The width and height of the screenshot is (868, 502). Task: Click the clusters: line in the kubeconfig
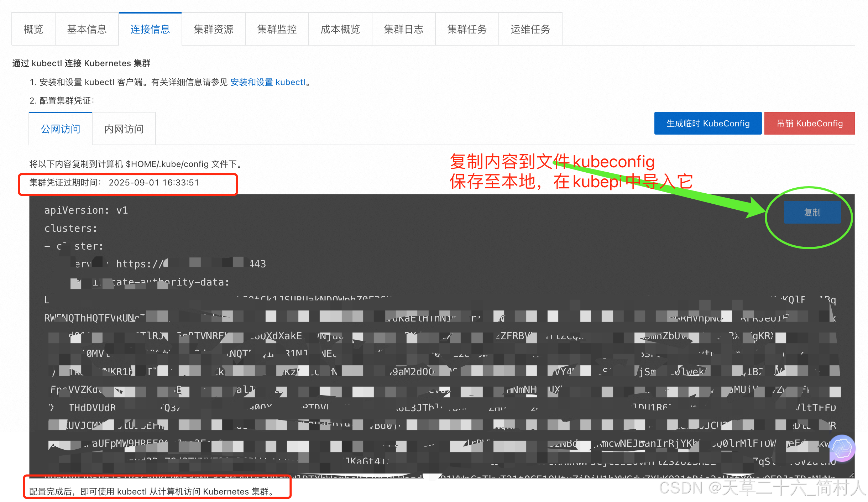71,228
